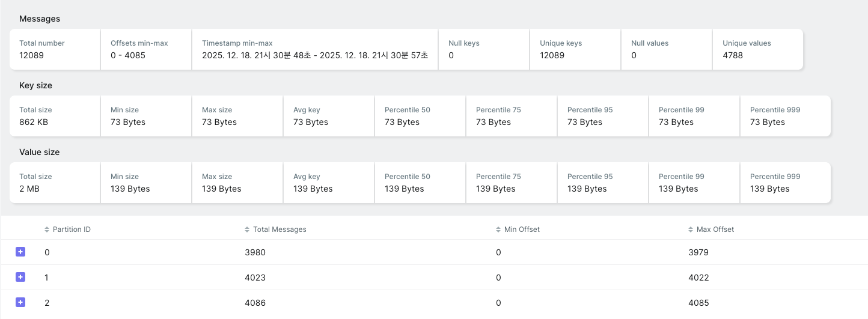The height and width of the screenshot is (319, 868).
Task: Sort table by Min Offset
Action: click(518, 229)
